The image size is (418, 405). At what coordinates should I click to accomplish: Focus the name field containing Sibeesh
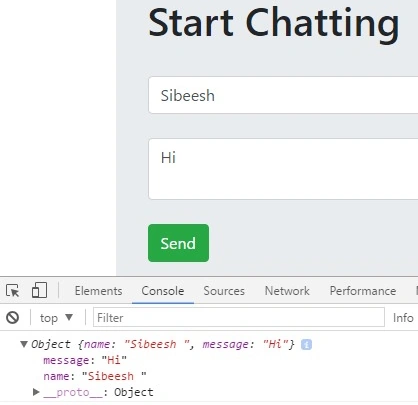point(283,95)
